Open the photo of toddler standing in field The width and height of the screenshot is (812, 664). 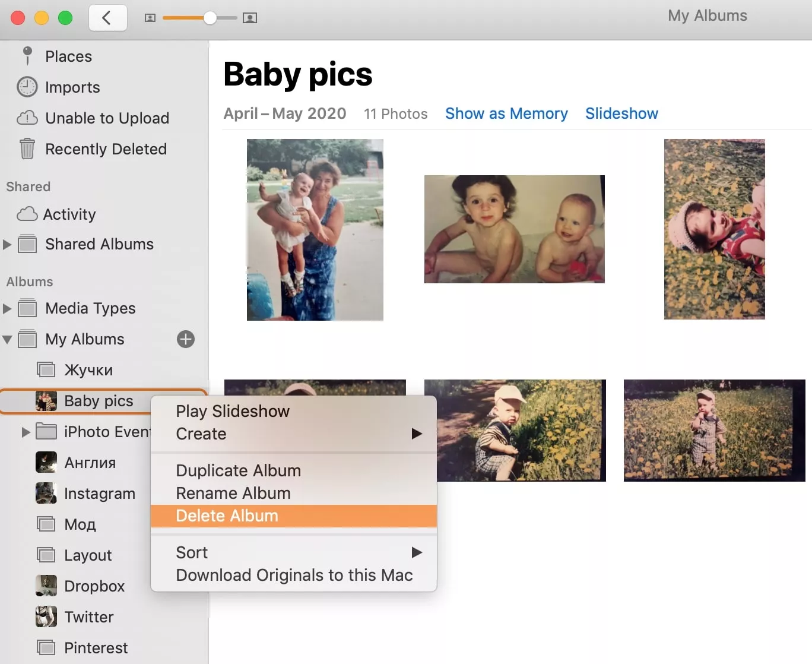pyautogui.click(x=715, y=431)
